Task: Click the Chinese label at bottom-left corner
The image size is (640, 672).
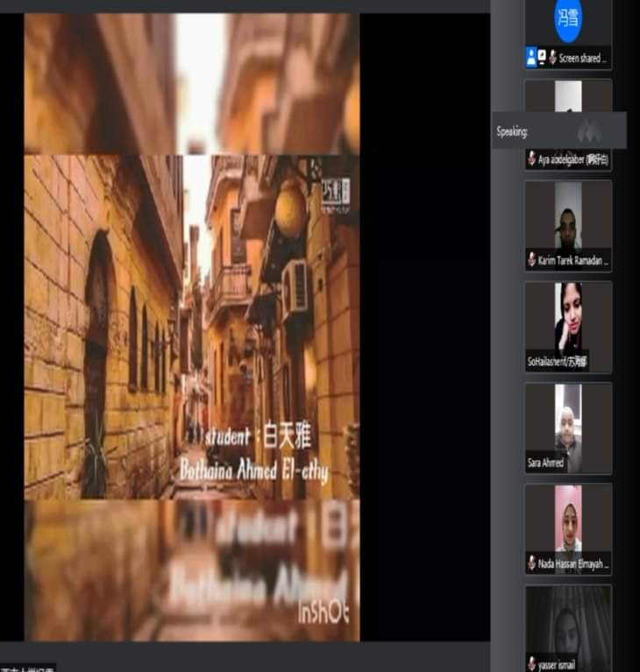Action: click(26, 668)
